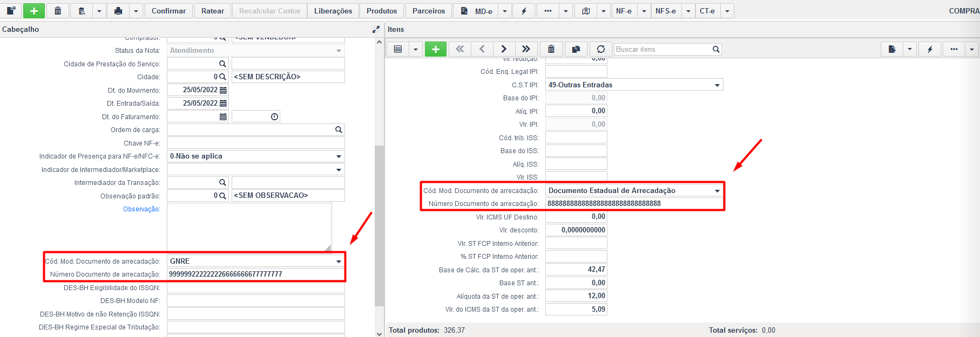The width and height of the screenshot is (980, 337).
Task: Duplicate the item using the copy icon
Action: point(576,49)
